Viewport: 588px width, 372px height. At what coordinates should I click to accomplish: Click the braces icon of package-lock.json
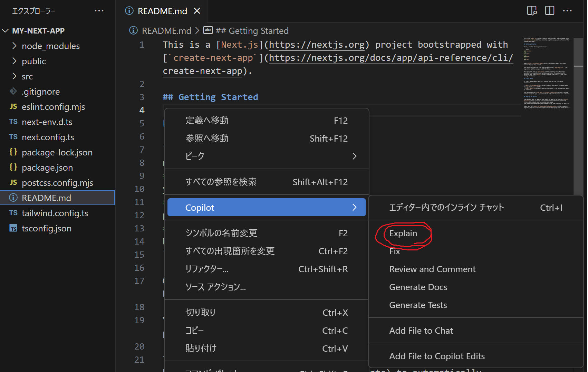(13, 152)
